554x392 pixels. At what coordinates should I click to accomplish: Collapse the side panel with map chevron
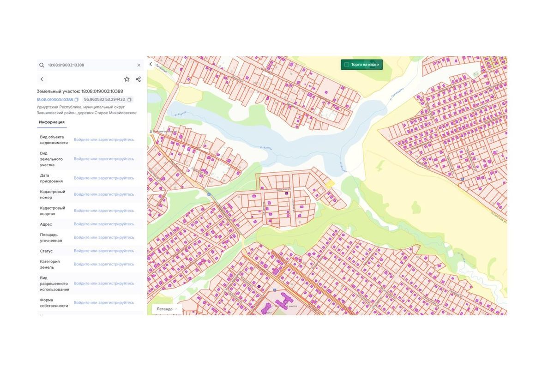[151, 64]
